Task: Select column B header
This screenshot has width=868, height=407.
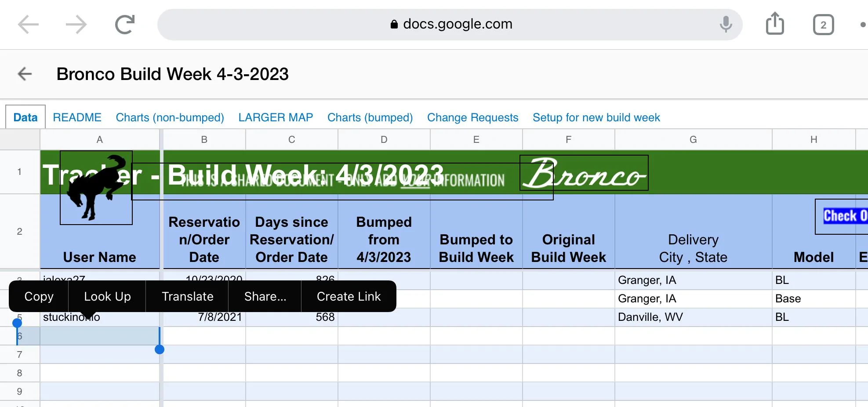Action: click(x=204, y=140)
